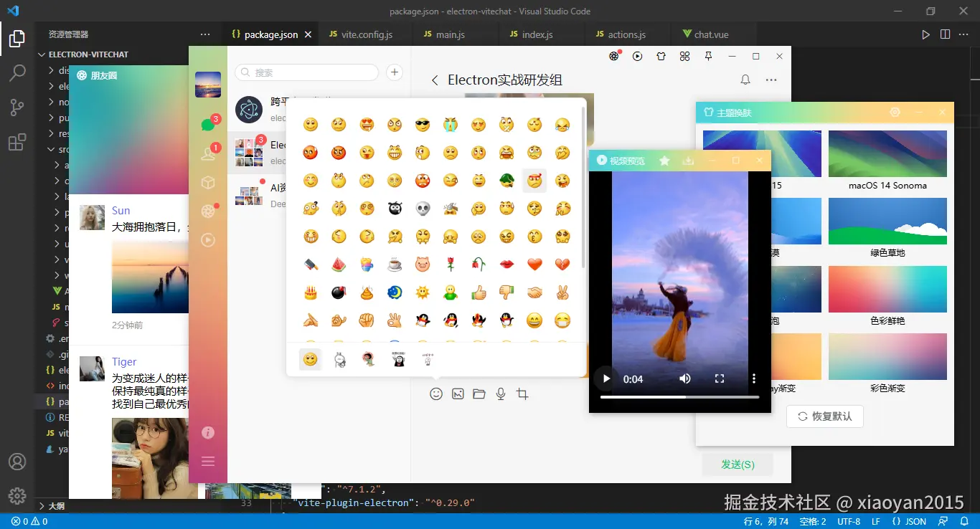Image resolution: width=980 pixels, height=529 pixels.
Task: Click the folder file icon in chat toolbar
Action: click(479, 394)
